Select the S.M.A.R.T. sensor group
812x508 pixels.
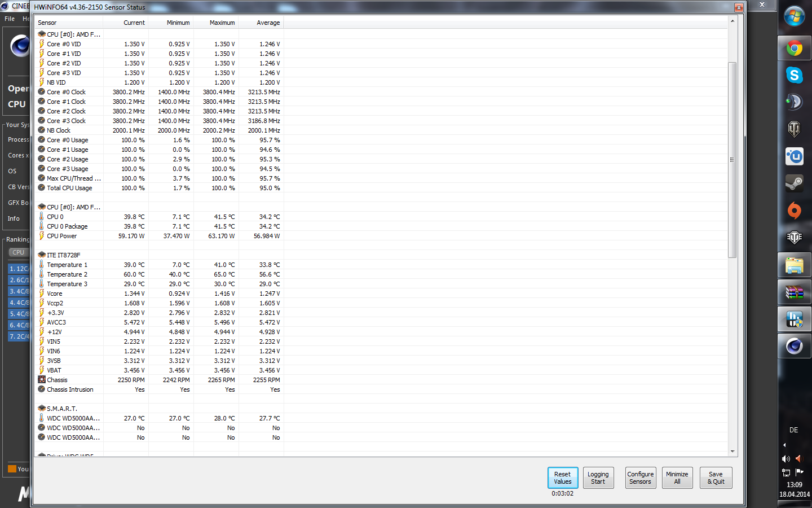coord(159,409)
